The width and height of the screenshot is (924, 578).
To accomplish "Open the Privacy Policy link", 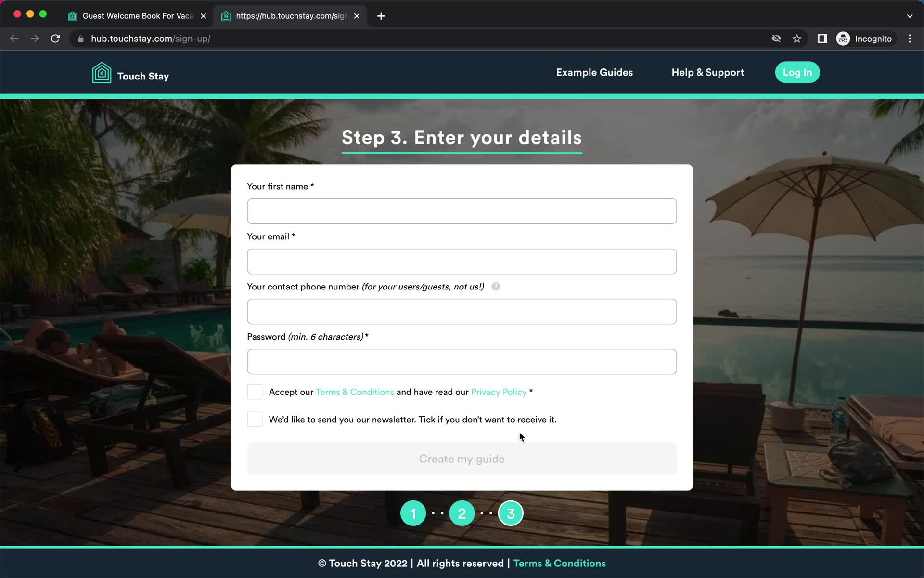I will click(x=498, y=392).
